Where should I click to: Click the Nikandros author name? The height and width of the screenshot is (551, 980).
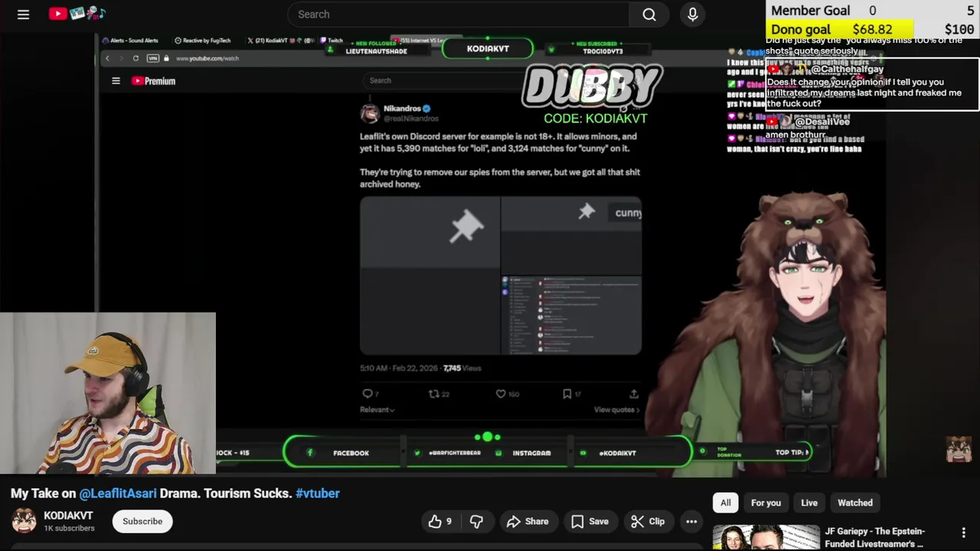401,109
